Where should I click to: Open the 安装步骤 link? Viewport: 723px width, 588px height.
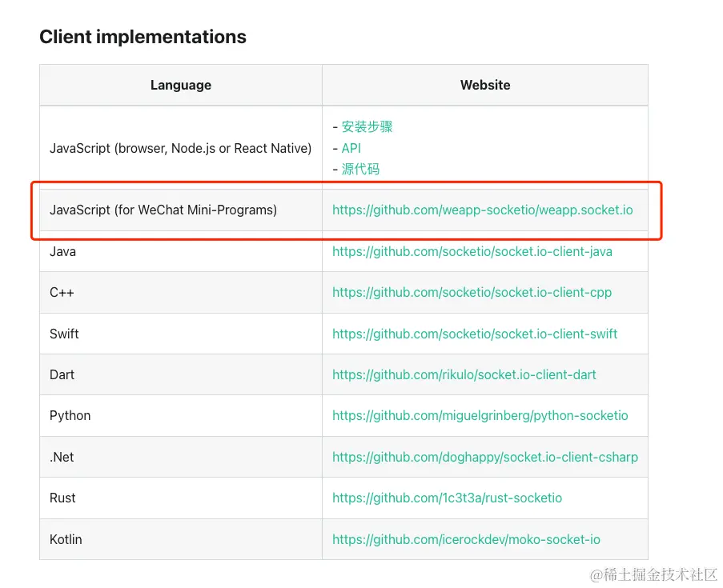pyautogui.click(x=367, y=126)
